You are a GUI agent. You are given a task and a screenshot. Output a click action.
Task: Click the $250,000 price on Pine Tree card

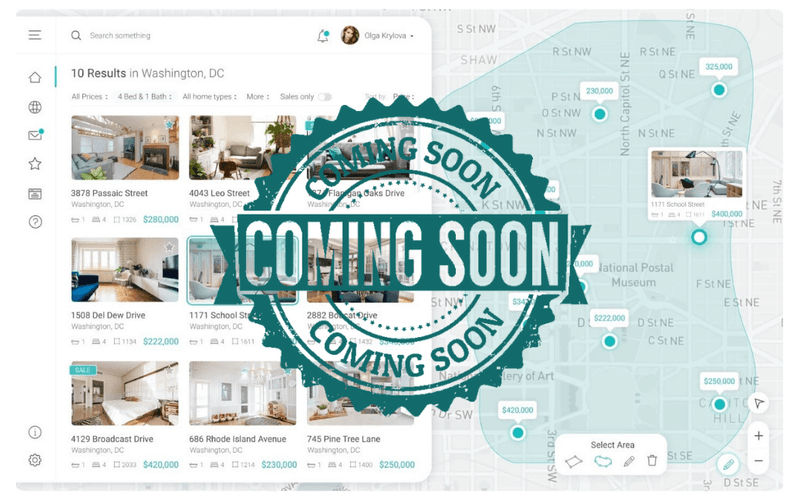397,465
